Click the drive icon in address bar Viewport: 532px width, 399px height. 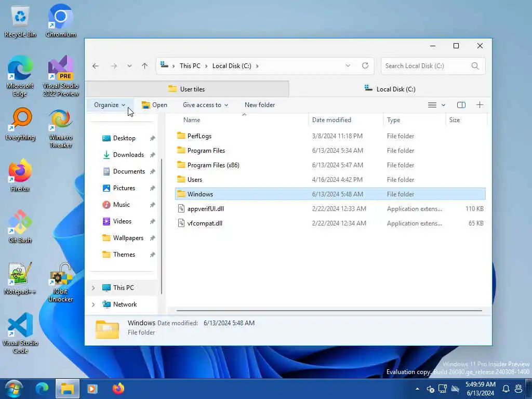(x=165, y=65)
